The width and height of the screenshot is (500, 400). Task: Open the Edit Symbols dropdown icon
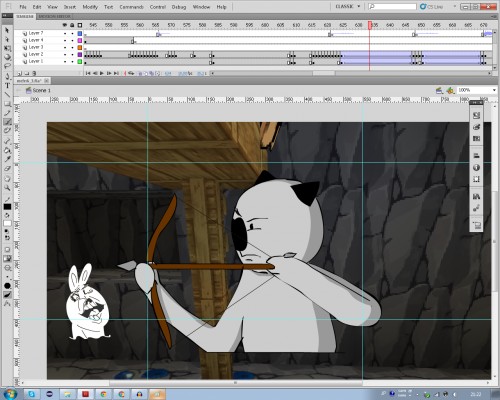click(x=450, y=90)
